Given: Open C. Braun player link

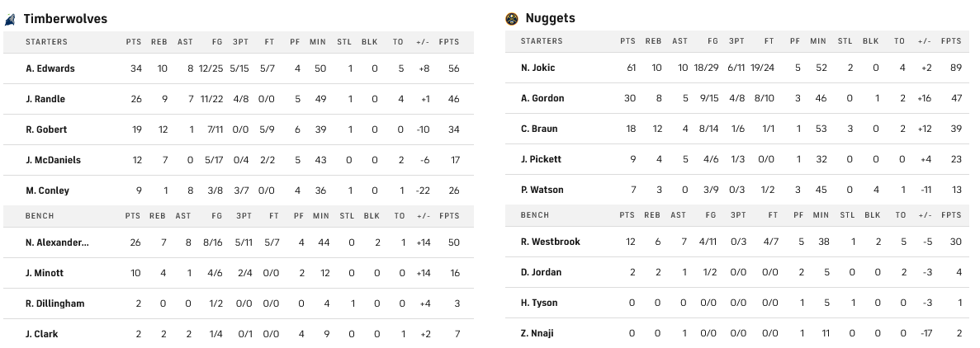Looking at the screenshot, I should click(x=538, y=129).
